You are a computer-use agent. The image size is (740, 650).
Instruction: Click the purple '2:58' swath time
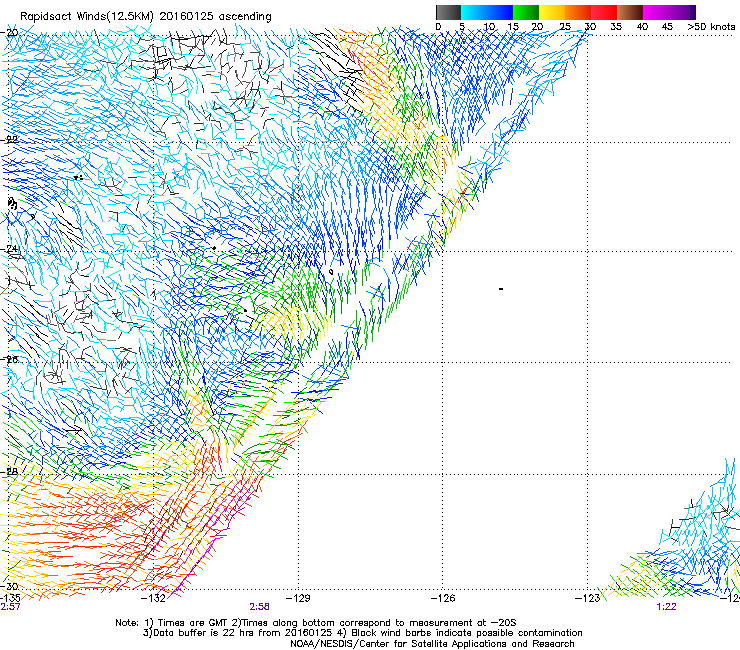[x=260, y=607]
